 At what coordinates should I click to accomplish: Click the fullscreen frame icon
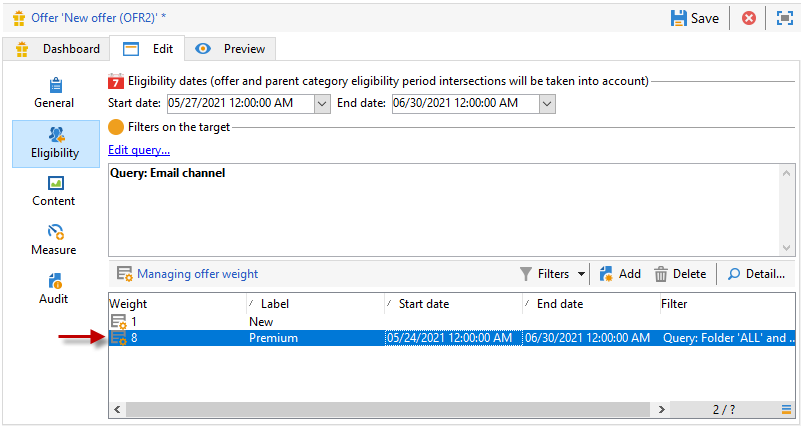[x=784, y=18]
